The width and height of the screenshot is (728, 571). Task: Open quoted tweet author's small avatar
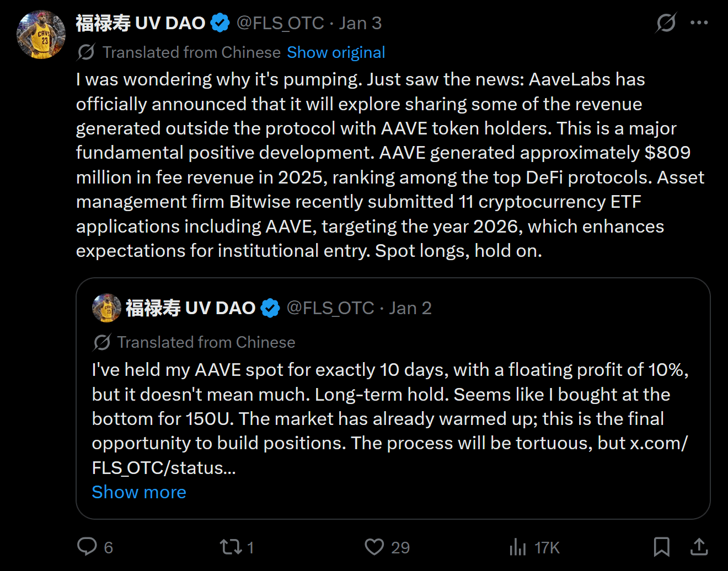(x=106, y=308)
